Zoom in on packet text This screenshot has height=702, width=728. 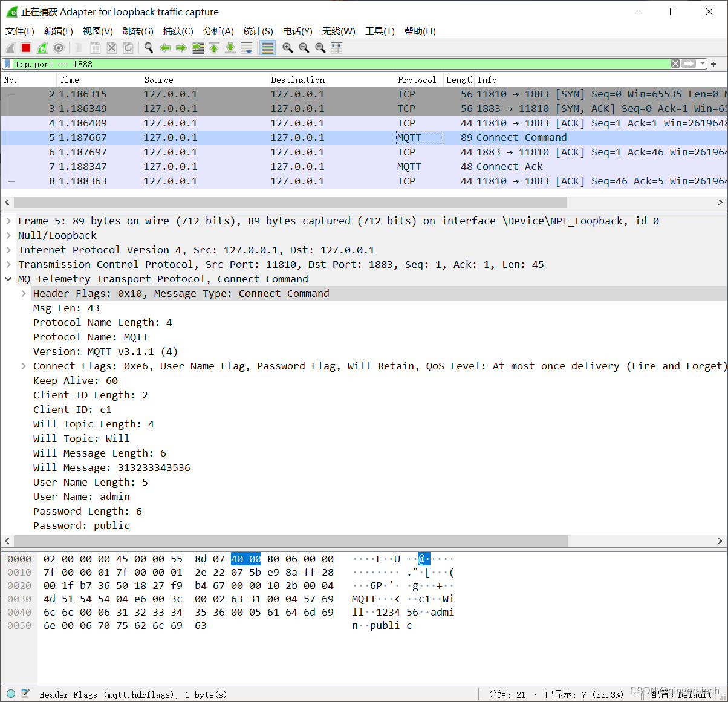pyautogui.click(x=288, y=47)
